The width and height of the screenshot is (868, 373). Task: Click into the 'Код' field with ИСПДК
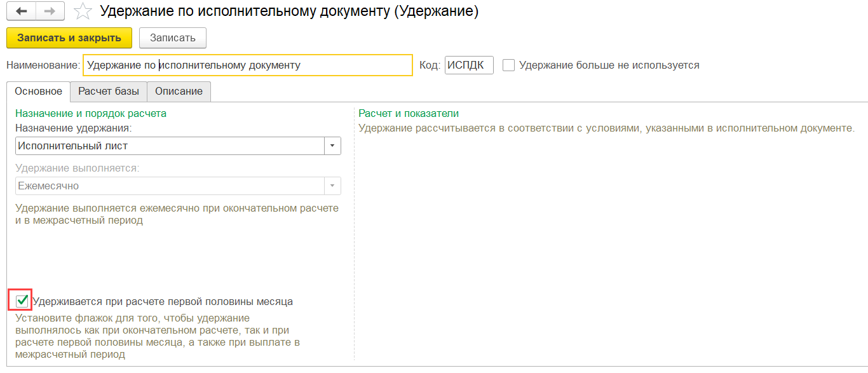pos(469,65)
